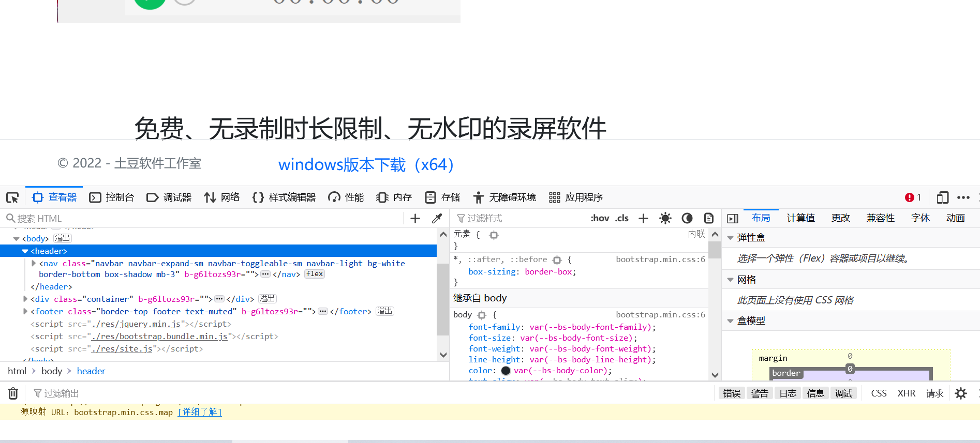The height and width of the screenshot is (443, 980).
Task: Toggle the :hov pseudo-class panel
Action: 600,218
